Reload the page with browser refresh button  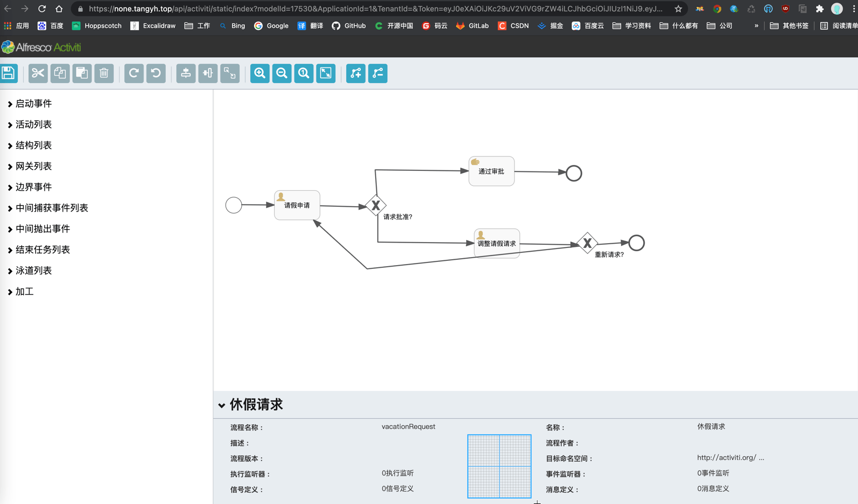(42, 9)
